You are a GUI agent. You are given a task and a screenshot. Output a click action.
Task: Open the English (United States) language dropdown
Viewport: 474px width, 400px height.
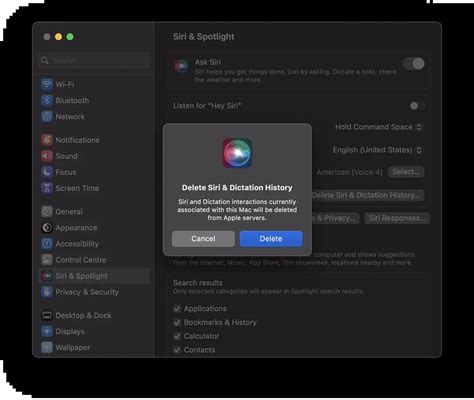377,150
